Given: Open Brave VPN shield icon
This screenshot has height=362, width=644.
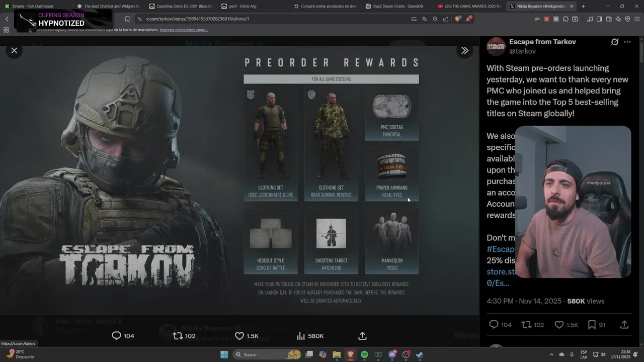Looking at the screenshot, I should coord(627,19).
